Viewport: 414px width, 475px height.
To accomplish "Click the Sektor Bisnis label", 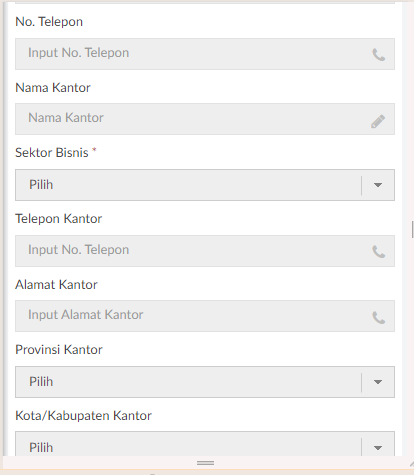I will [52, 153].
